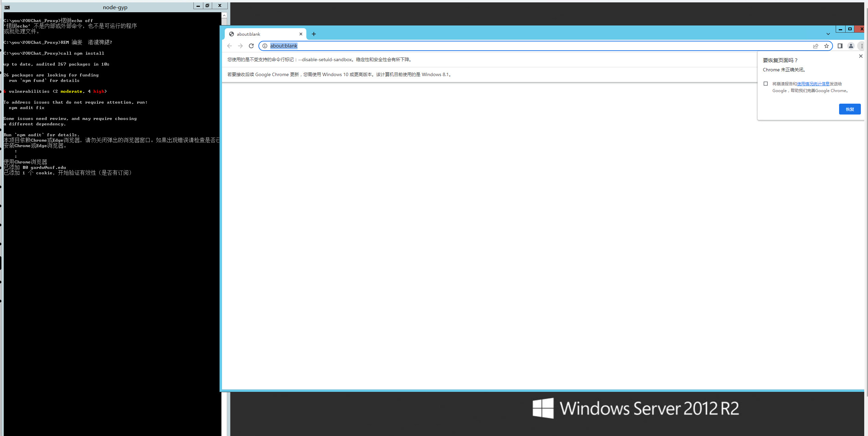The width and height of the screenshot is (868, 436).
Task: Close the about:blank tab
Action: tap(301, 34)
